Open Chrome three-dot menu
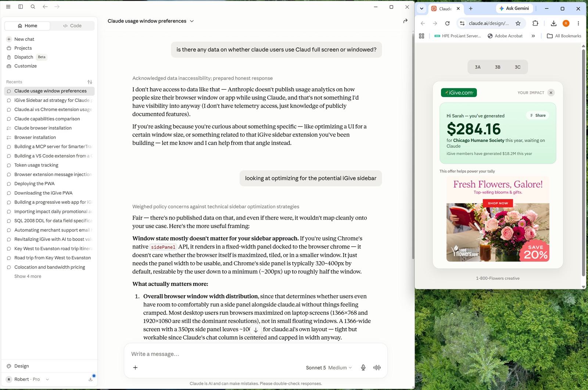The width and height of the screenshot is (588, 390). coord(578,23)
